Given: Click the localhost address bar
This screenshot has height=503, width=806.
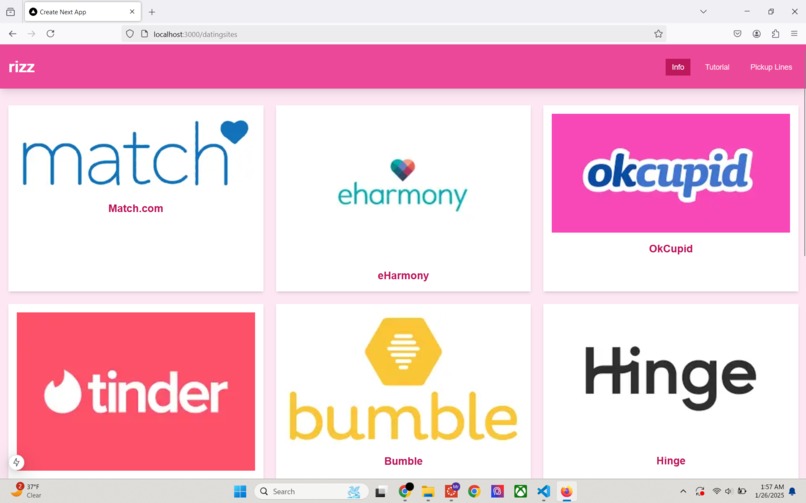Looking at the screenshot, I should coord(393,34).
